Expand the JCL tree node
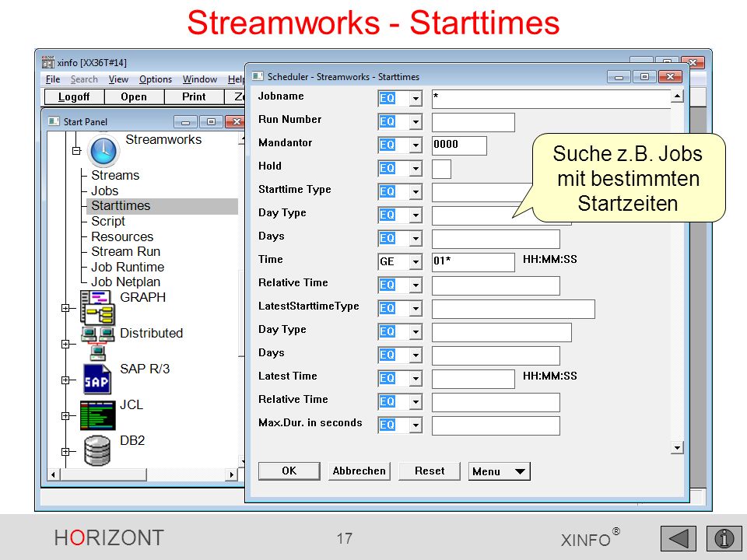Screen dimensions: 747x560 pyautogui.click(x=65, y=415)
